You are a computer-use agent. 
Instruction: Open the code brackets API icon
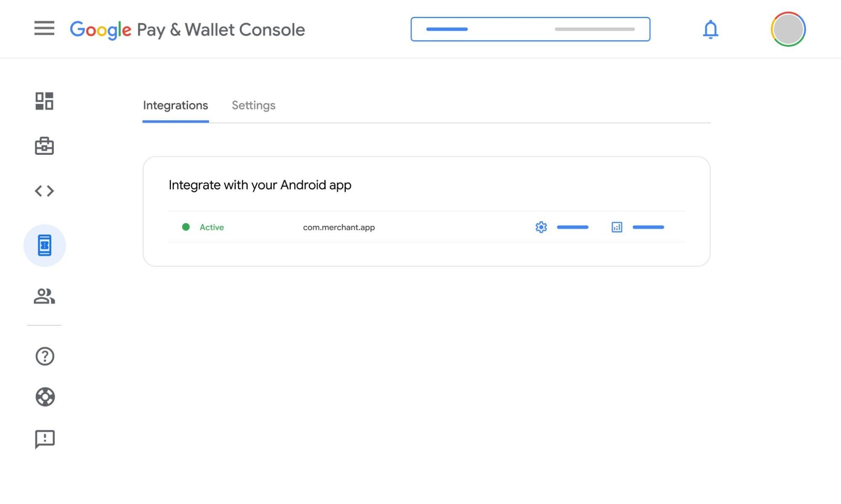click(x=44, y=191)
